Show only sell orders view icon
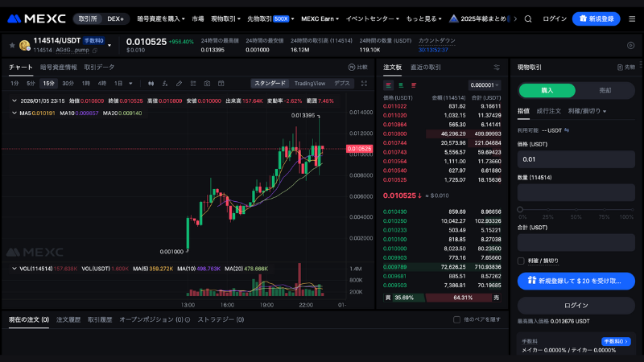Viewport: 644px width, 362px height. click(414, 85)
